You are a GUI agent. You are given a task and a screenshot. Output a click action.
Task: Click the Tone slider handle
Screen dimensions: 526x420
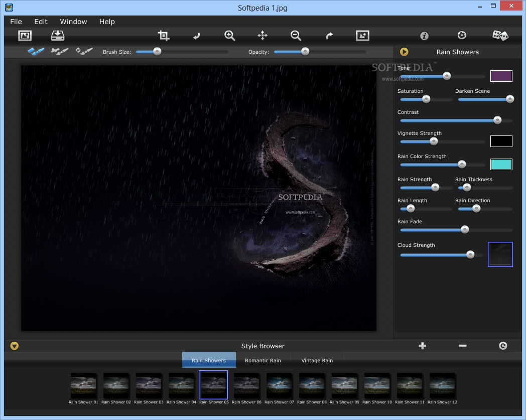point(447,76)
